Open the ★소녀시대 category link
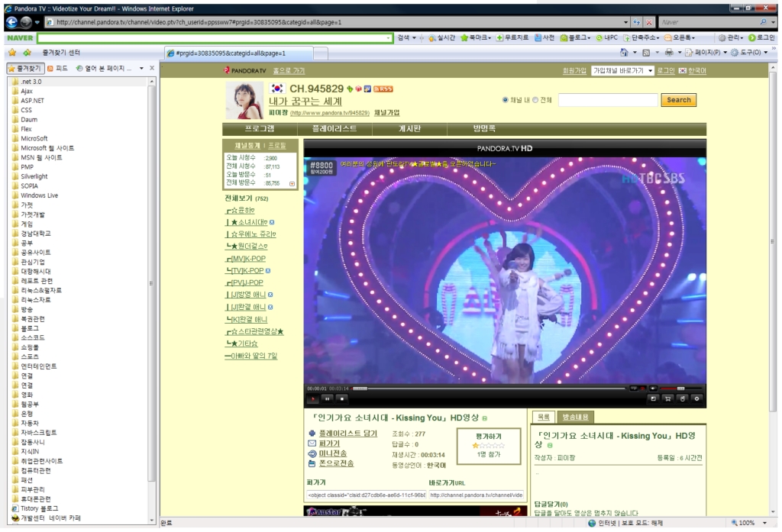The image size is (782, 532). coord(247,222)
